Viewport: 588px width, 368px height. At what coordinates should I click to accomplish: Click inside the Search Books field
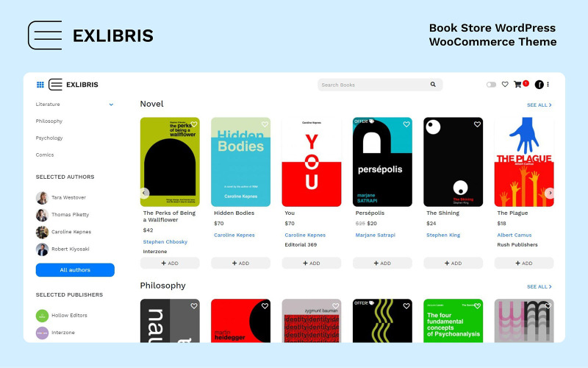pyautogui.click(x=380, y=85)
